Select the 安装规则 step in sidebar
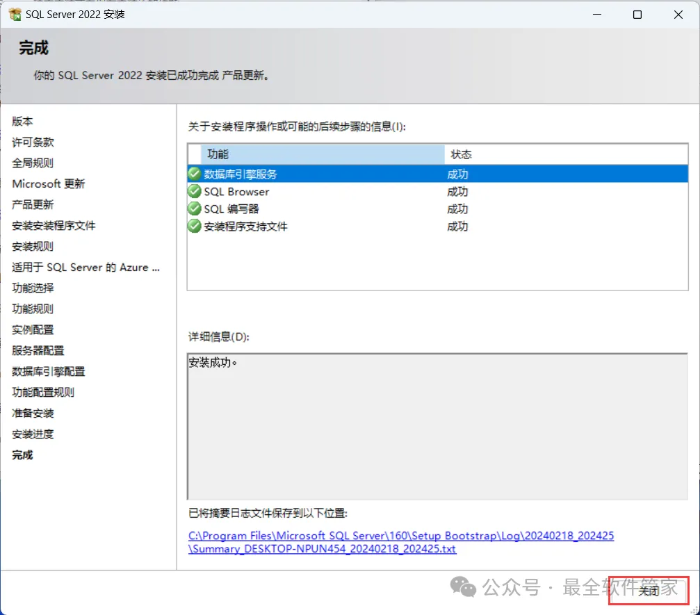The image size is (700, 615). pos(33,247)
